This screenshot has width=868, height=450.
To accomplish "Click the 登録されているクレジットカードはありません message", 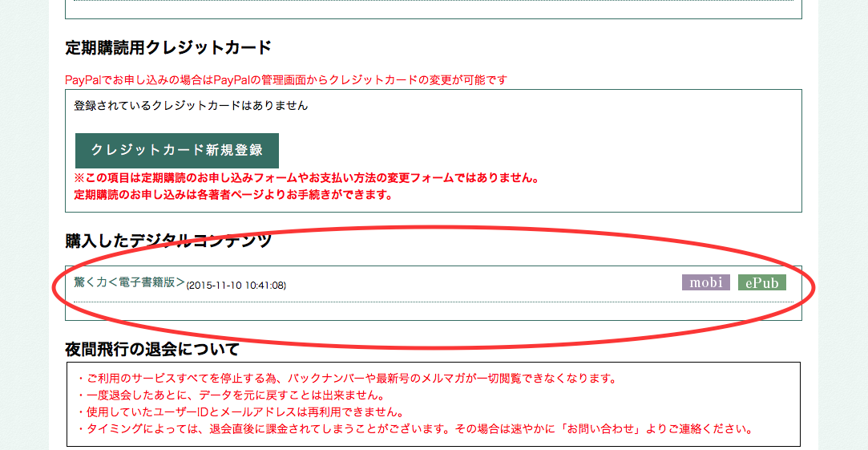I will pos(191,105).
